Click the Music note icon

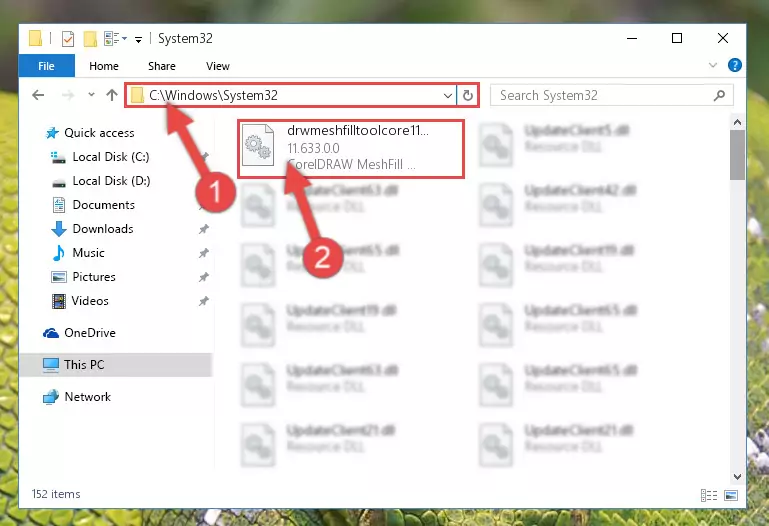pyautogui.click(x=59, y=253)
